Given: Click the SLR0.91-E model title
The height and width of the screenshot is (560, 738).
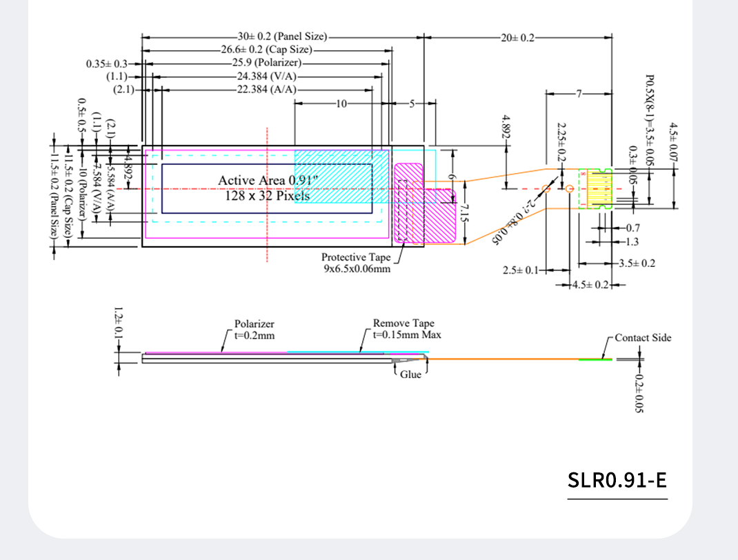Looking at the screenshot, I should pyautogui.click(x=617, y=480).
